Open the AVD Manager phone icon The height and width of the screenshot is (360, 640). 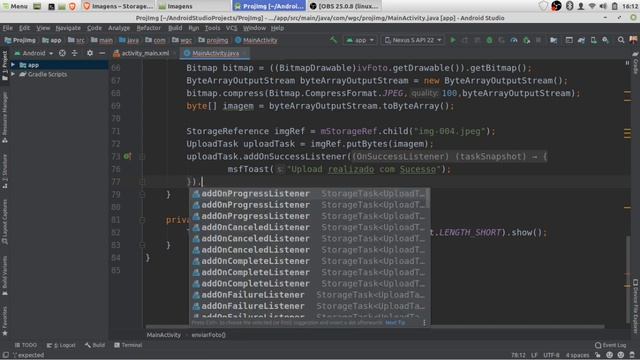tap(593, 40)
